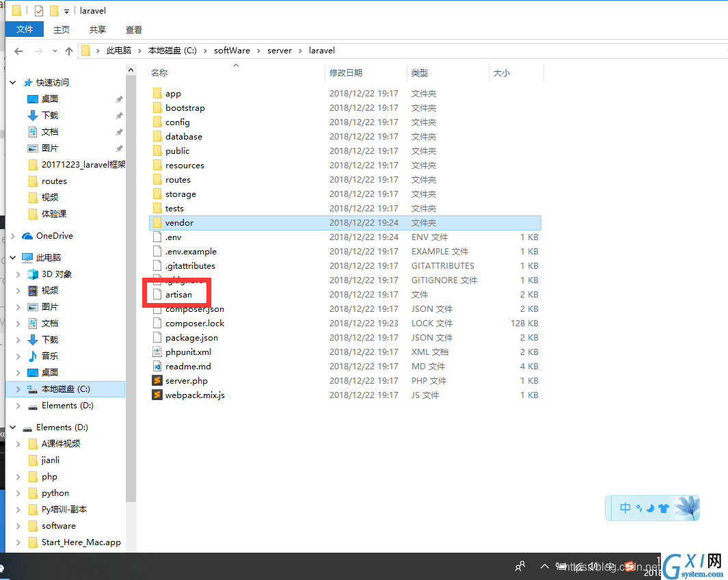Open the 文件 menu
This screenshot has width=728, height=580.
pos(25,29)
